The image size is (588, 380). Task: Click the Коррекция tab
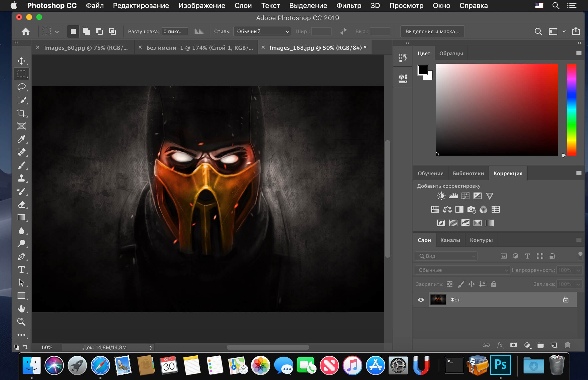[x=507, y=173]
